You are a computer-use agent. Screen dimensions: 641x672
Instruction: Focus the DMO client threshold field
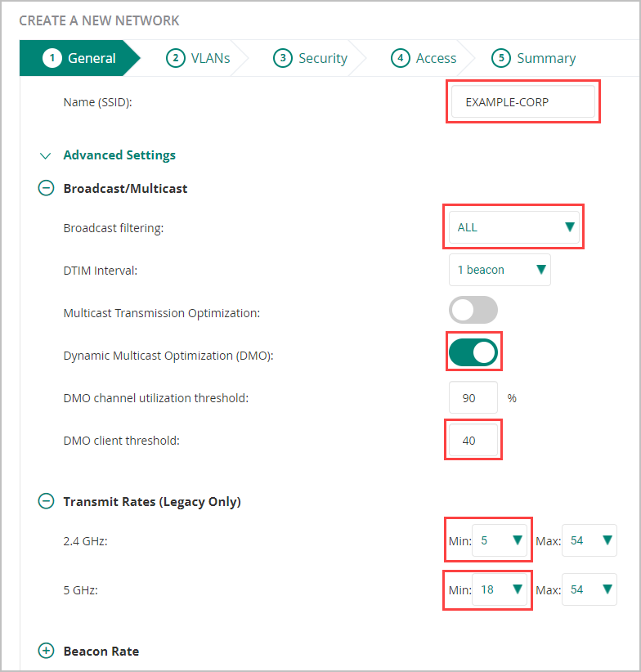[473, 440]
